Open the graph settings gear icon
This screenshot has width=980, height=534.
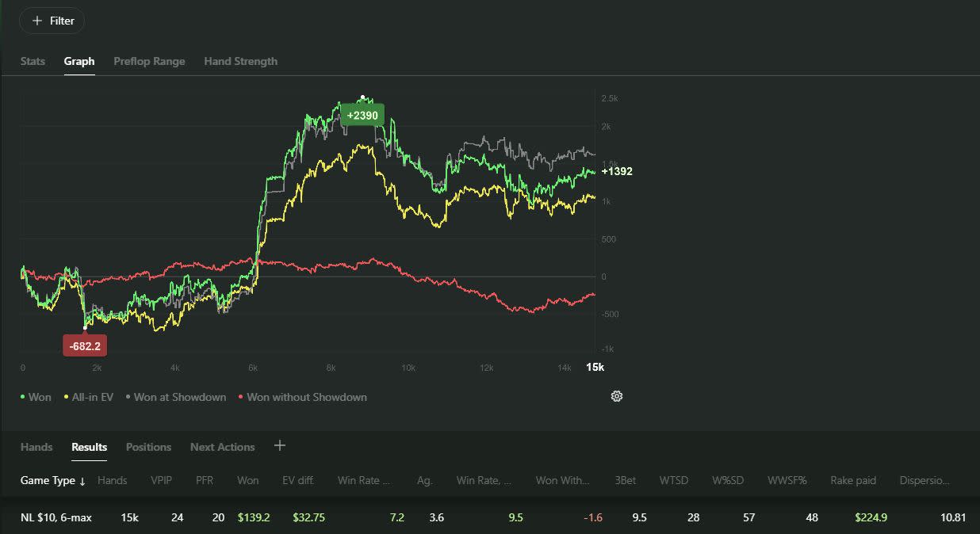pyautogui.click(x=617, y=396)
